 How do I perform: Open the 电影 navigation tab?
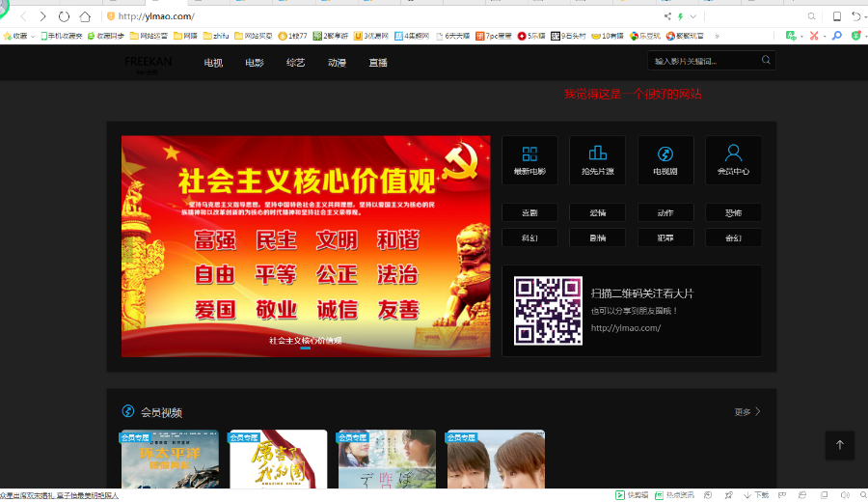click(x=254, y=63)
